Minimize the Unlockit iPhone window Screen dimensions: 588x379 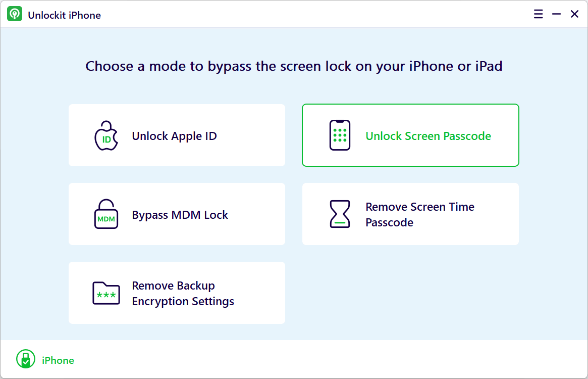click(x=556, y=14)
